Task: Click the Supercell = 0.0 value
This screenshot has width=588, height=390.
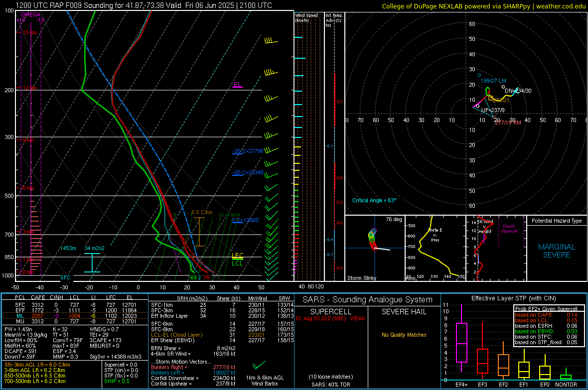Action: pyautogui.click(x=121, y=365)
